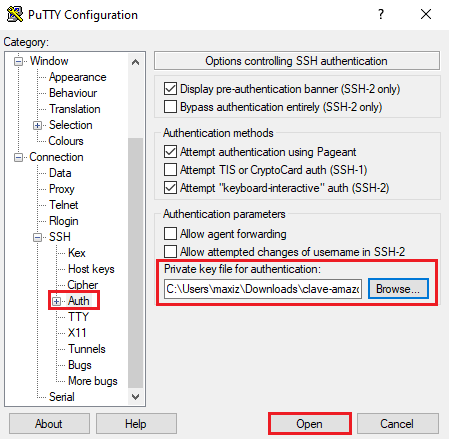Open the Host keys settings
The image size is (449, 439).
point(91,269)
